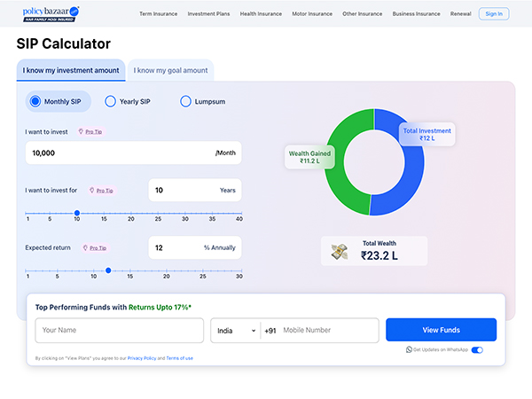Click the money bag Total Wealth icon
Viewport: 532px width, 399px height.
(340, 252)
